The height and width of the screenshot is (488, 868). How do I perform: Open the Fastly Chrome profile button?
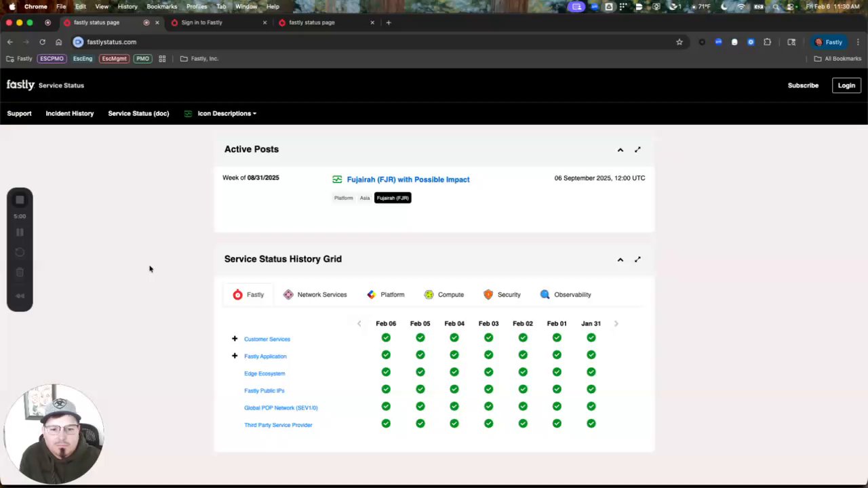pos(829,42)
